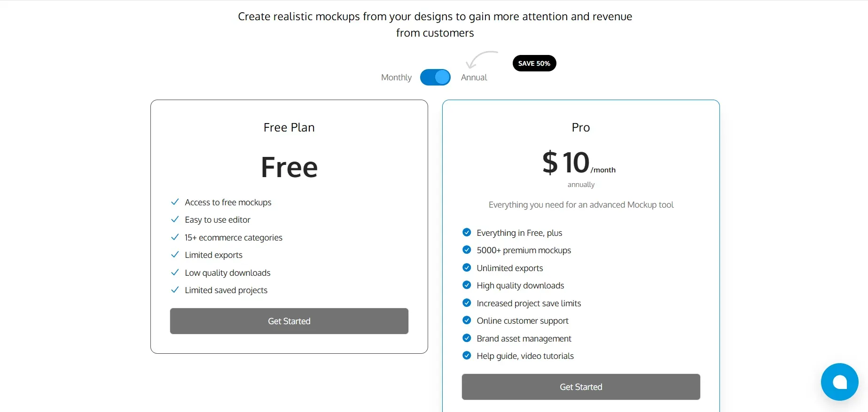Image resolution: width=868 pixels, height=412 pixels.
Task: Click the checkmark next to Limited exports
Action: (175, 254)
